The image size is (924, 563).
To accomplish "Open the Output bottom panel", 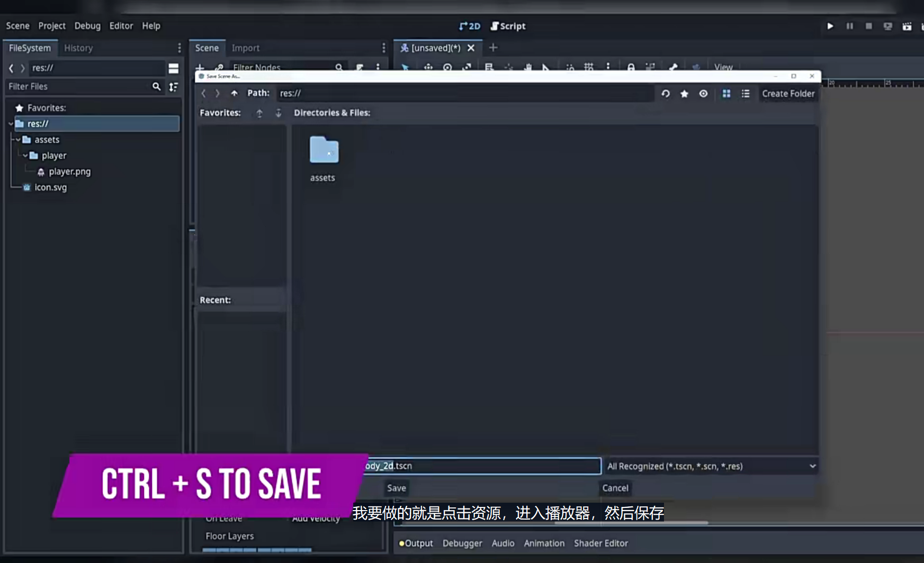I will click(x=416, y=543).
